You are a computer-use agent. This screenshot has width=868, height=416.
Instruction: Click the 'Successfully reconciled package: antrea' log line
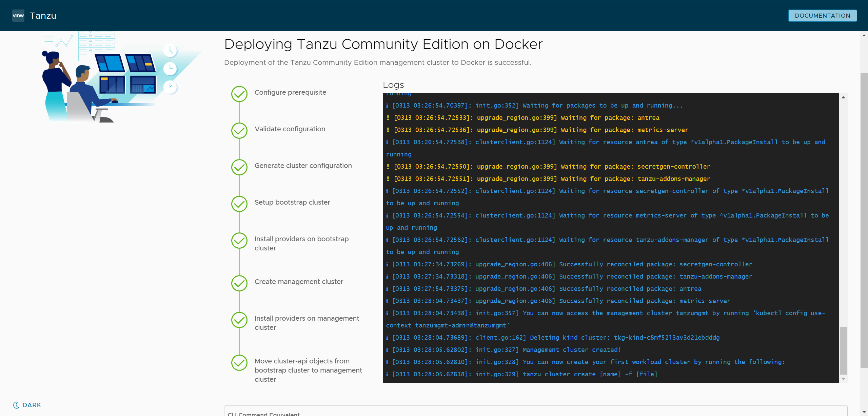(544, 288)
